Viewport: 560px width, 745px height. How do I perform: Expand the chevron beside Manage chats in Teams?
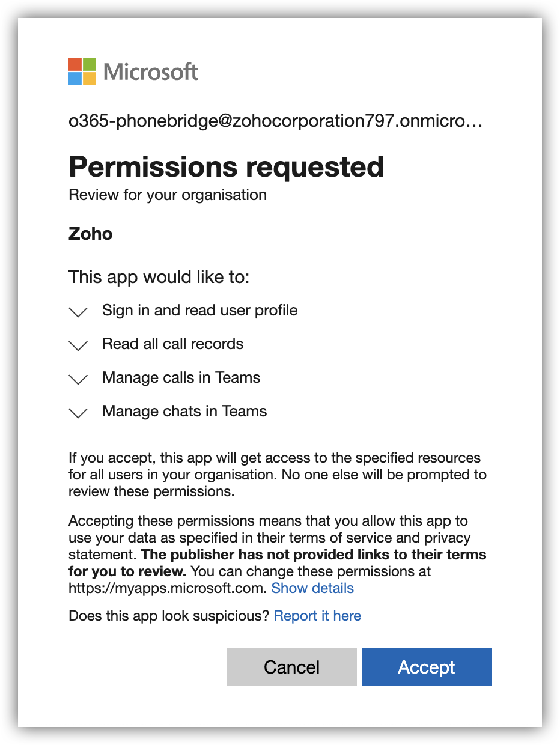tap(79, 413)
